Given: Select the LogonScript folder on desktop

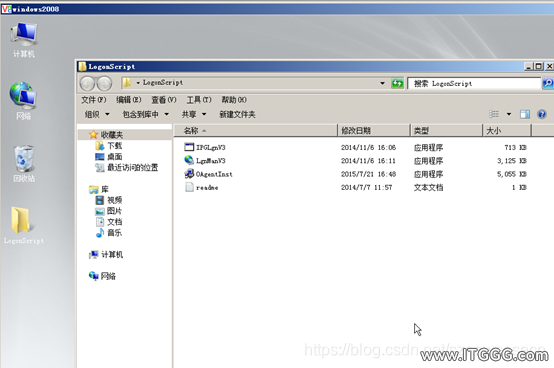Looking at the screenshot, I should (x=24, y=225).
